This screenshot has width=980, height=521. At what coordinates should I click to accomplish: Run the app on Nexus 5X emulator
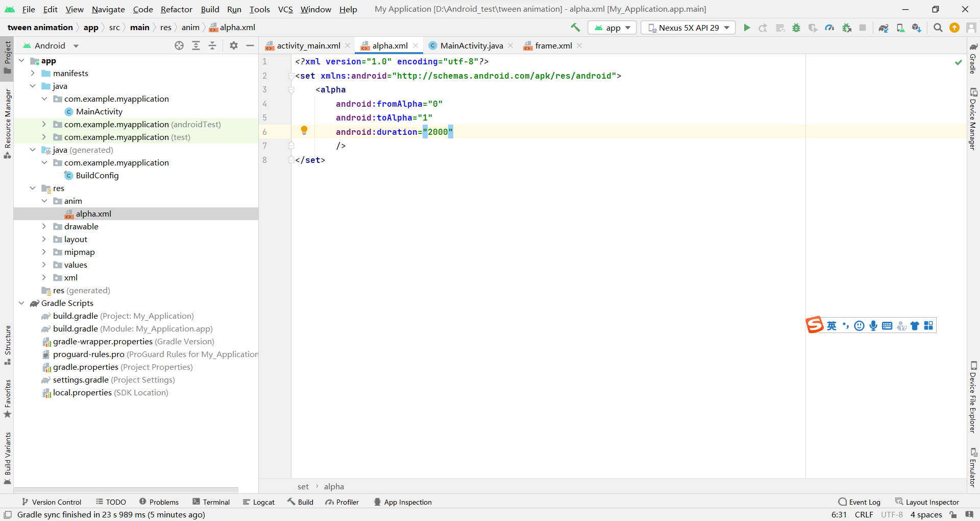[747, 28]
